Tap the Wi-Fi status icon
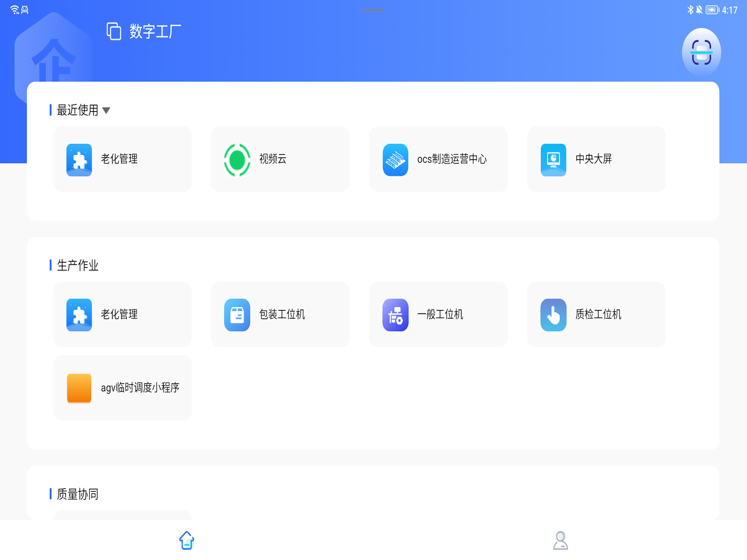 14,10
